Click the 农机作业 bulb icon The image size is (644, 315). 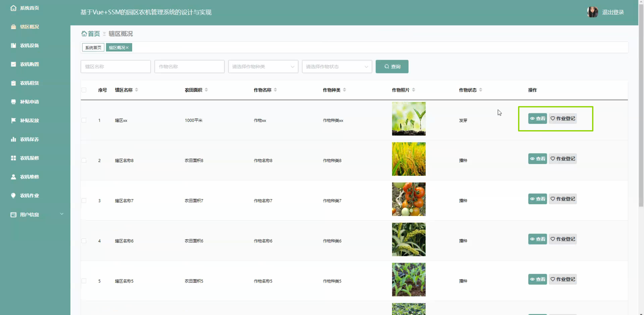pyautogui.click(x=13, y=195)
